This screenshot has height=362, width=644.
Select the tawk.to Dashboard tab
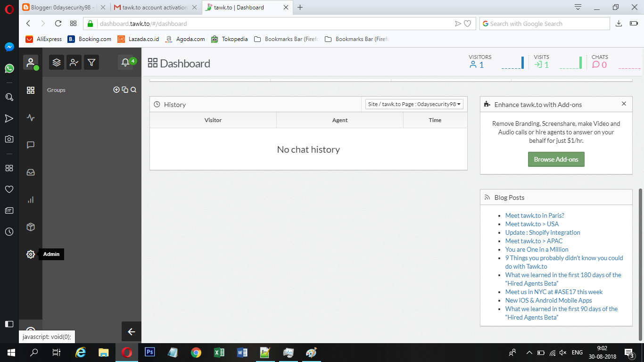[x=247, y=8]
